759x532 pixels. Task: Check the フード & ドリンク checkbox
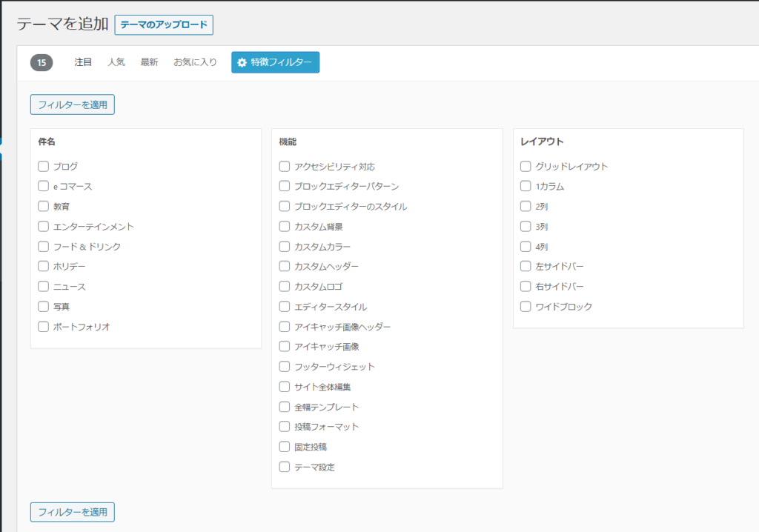(44, 247)
